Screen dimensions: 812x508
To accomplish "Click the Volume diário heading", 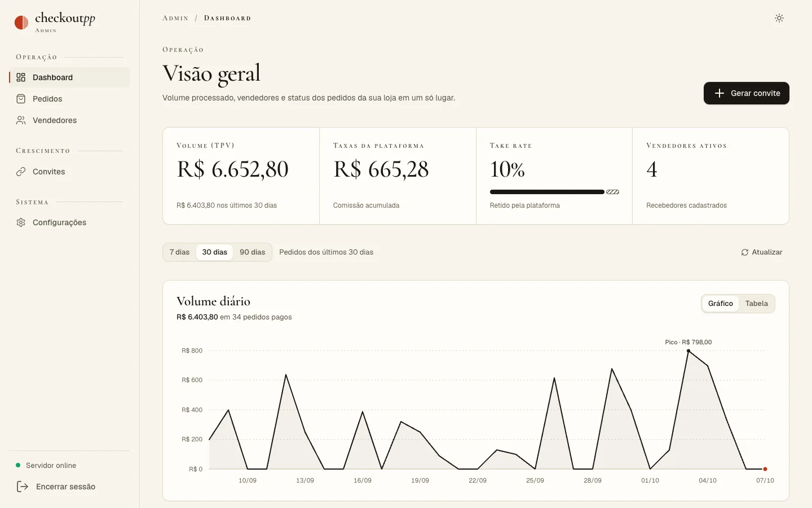I will [x=213, y=301].
